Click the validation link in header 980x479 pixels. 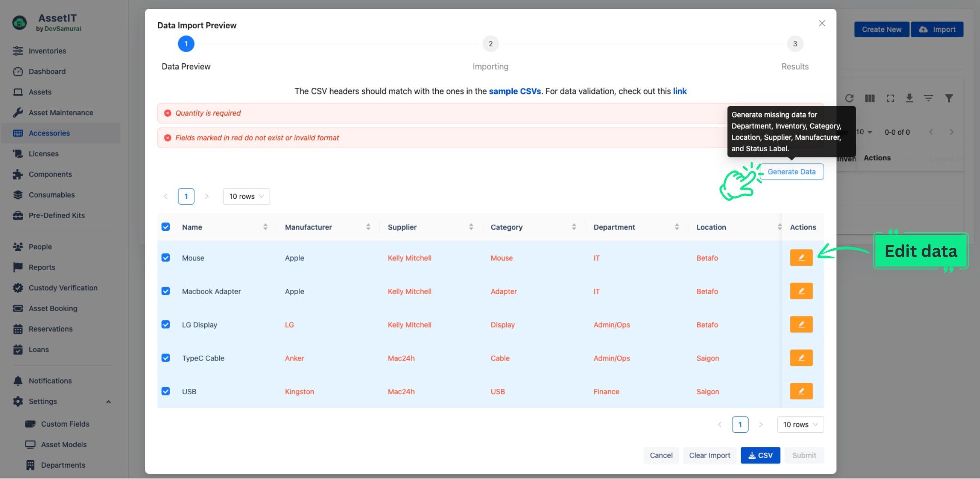(680, 90)
